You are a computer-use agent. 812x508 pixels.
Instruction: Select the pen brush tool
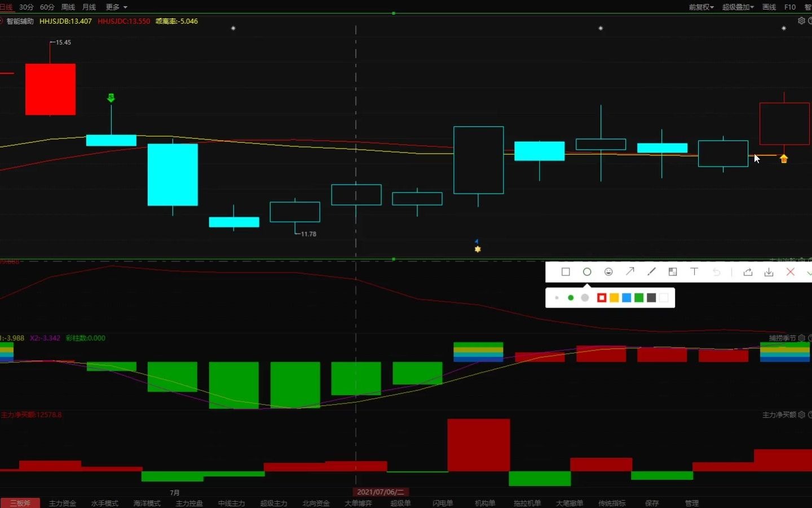click(x=651, y=272)
